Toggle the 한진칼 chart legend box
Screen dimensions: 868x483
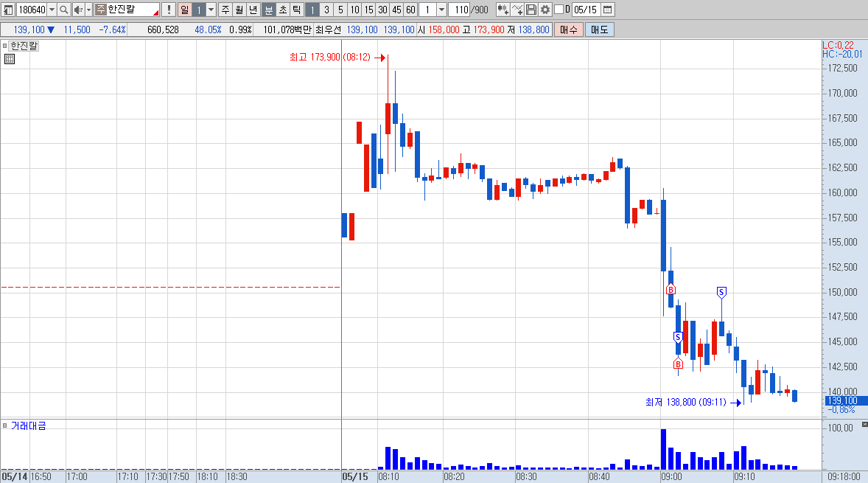(x=5, y=46)
